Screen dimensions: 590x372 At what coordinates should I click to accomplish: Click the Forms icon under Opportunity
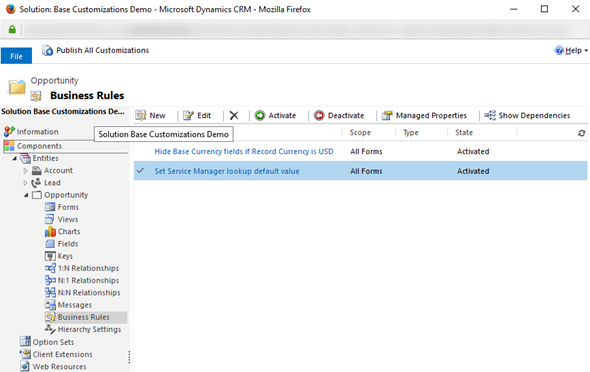click(50, 207)
